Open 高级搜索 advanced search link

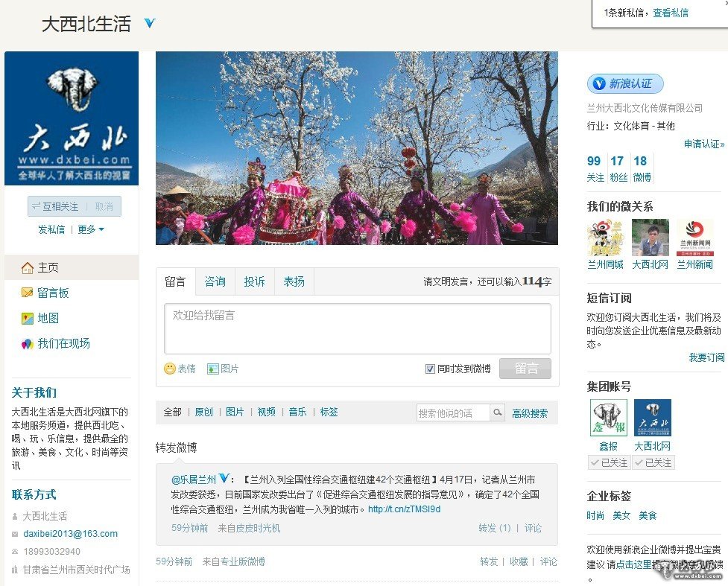click(530, 413)
